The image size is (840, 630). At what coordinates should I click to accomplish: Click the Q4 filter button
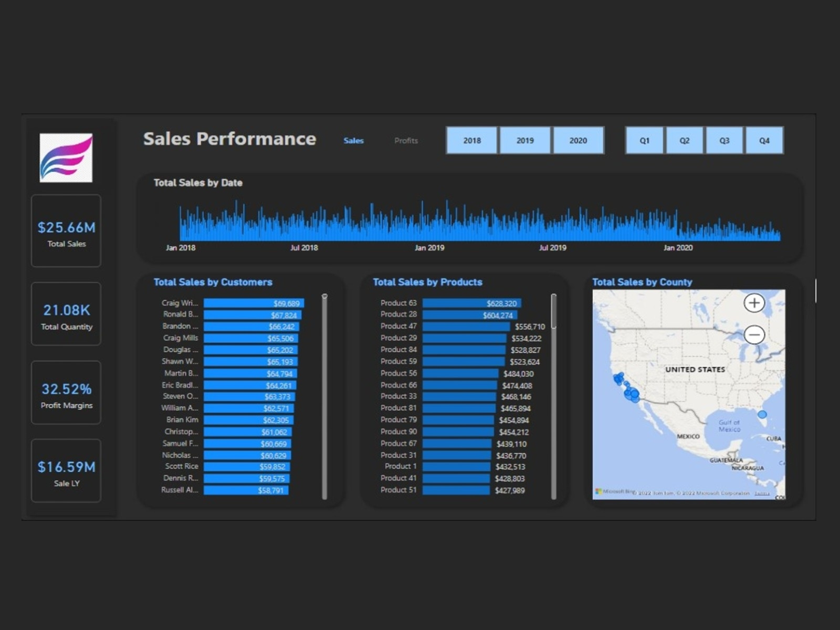click(x=764, y=140)
